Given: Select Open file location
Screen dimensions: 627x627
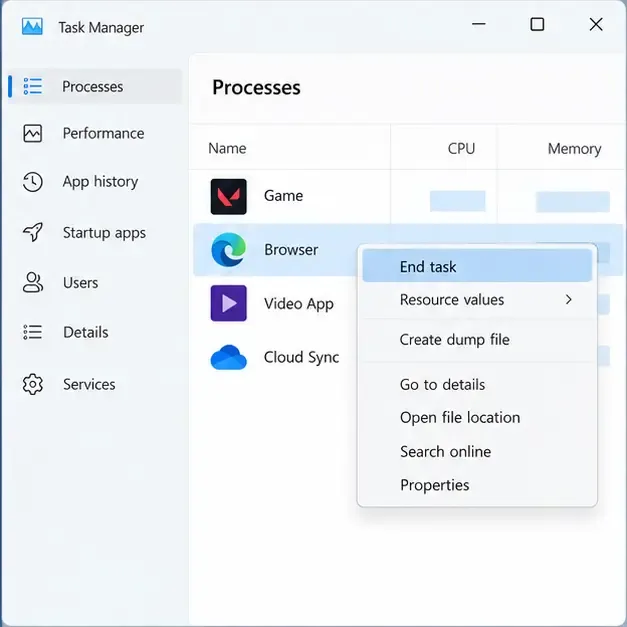Looking at the screenshot, I should click(x=477, y=417).
